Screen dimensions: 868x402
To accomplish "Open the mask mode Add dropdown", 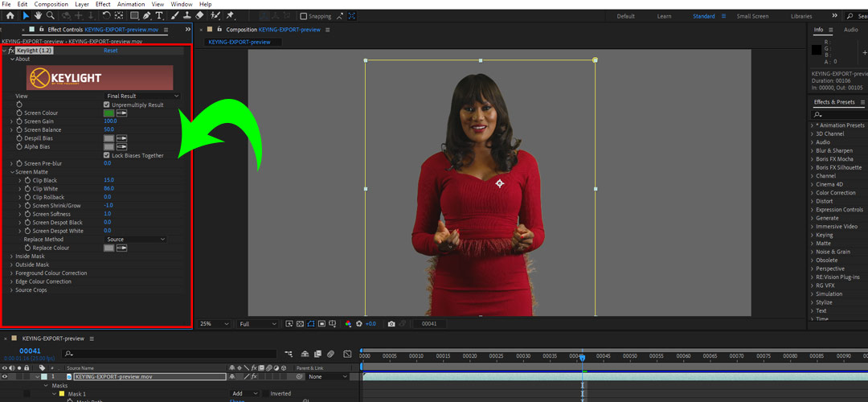I will [245, 394].
